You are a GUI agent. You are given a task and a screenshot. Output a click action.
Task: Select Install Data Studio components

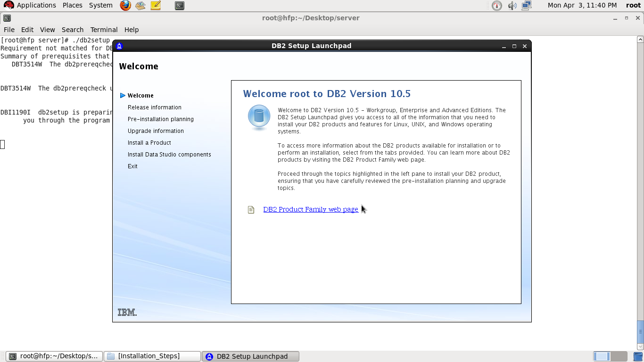click(x=169, y=154)
